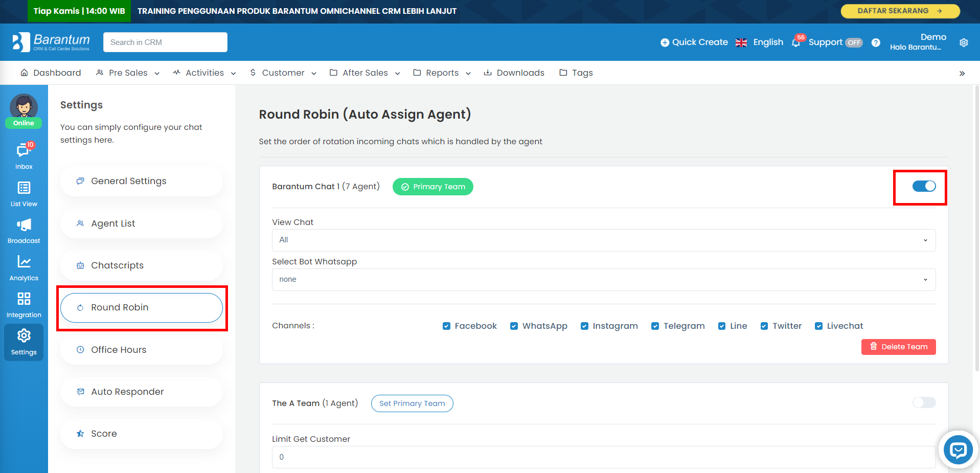Image resolution: width=980 pixels, height=473 pixels.
Task: Open Integration grid in sidebar
Action: click(x=24, y=305)
